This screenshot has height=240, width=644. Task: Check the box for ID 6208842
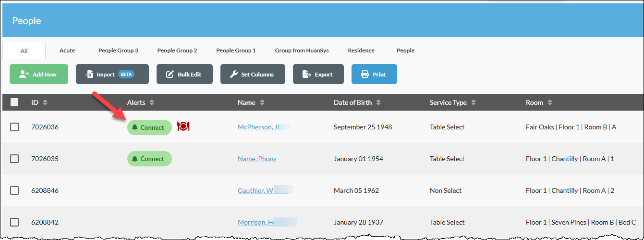[14, 222]
